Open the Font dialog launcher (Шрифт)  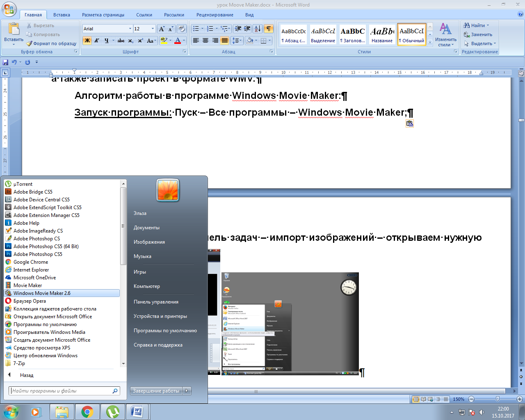click(185, 52)
